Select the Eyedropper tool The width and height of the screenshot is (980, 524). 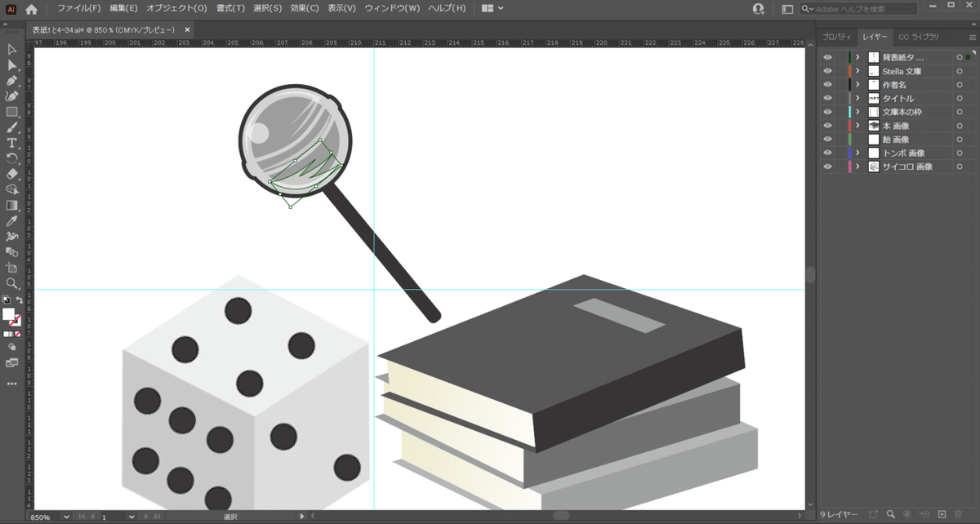pyautogui.click(x=11, y=220)
